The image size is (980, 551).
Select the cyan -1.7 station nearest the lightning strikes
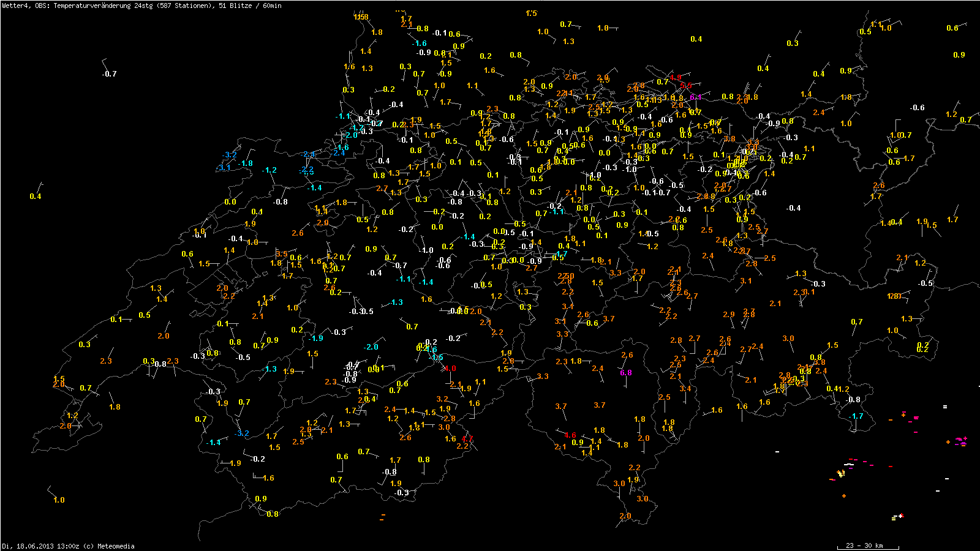pos(856,416)
